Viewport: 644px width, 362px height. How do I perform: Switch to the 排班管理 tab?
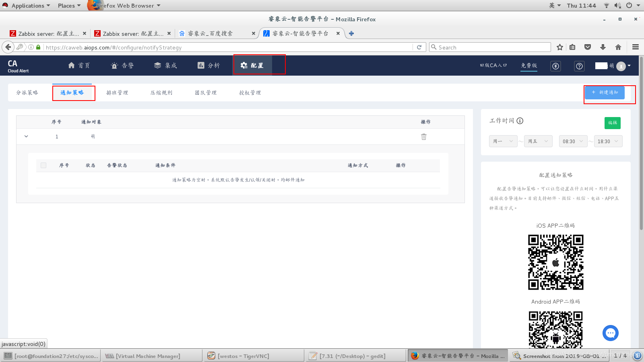click(x=117, y=93)
